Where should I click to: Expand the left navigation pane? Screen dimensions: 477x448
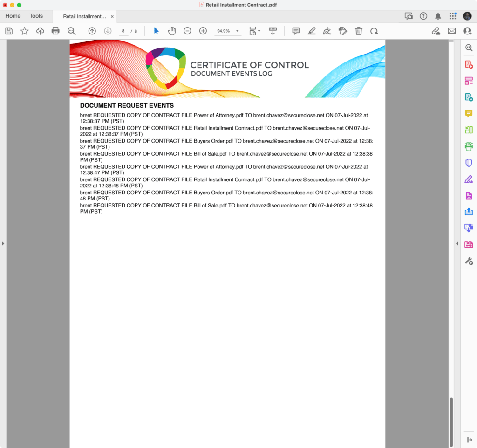(x=3, y=243)
